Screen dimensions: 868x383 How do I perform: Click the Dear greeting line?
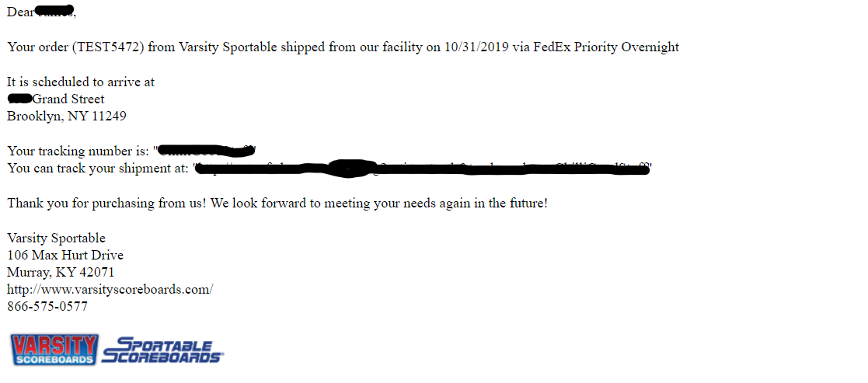click(x=41, y=12)
